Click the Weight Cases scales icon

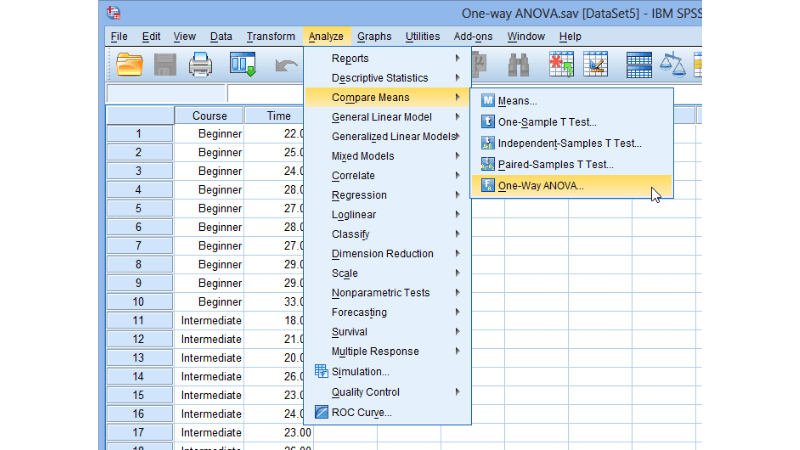[x=672, y=64]
